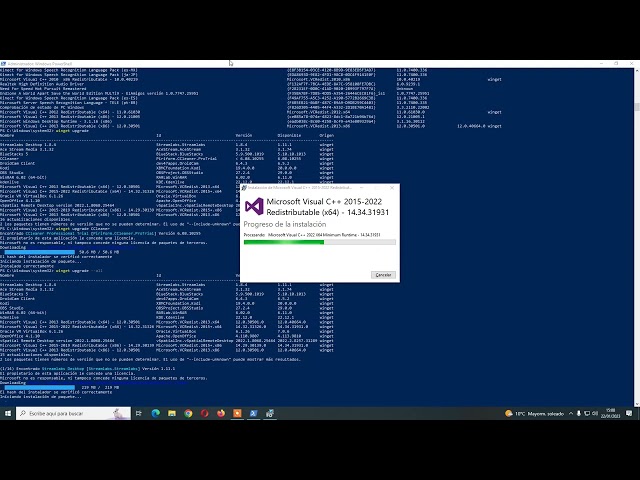Maximize the PowerShell window

[x=616, y=64]
